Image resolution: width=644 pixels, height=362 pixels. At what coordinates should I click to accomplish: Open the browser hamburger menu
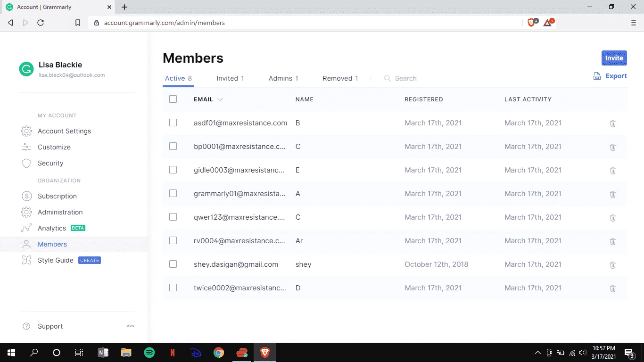(633, 23)
